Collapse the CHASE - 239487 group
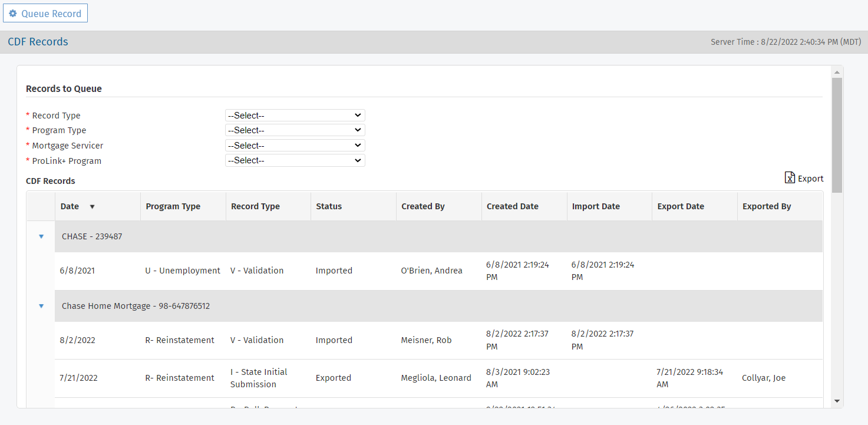 click(x=41, y=236)
